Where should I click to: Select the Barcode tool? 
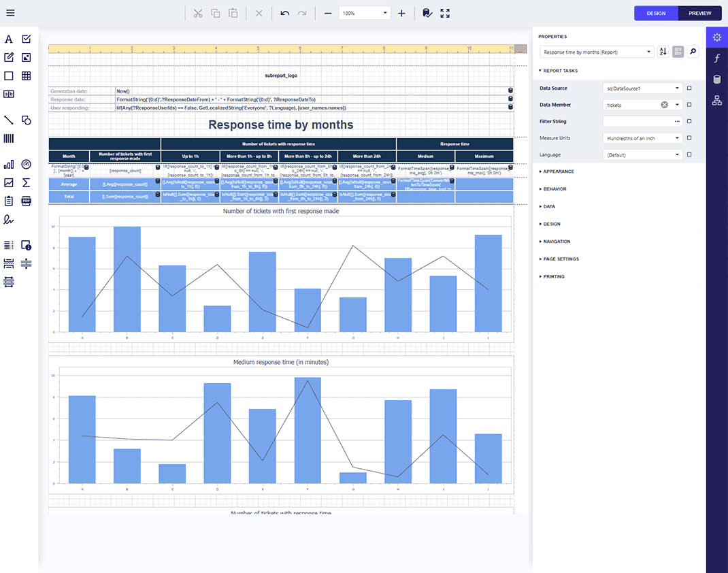(x=9, y=138)
